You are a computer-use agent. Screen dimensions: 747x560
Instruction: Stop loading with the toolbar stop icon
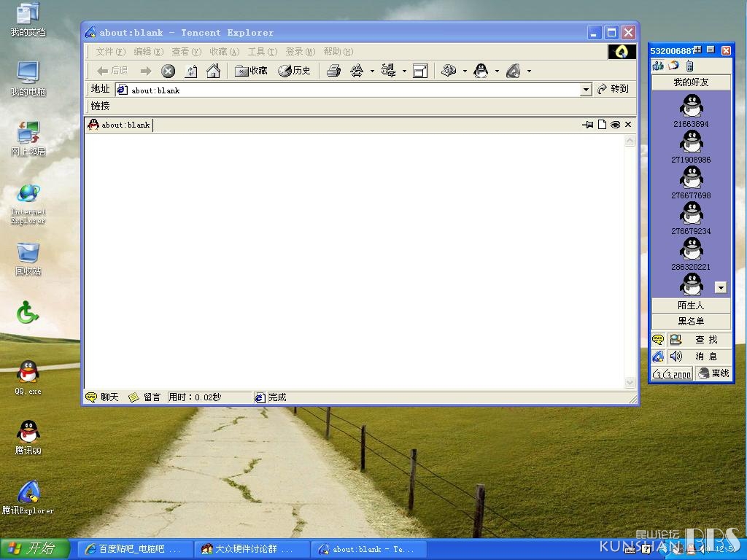(168, 71)
